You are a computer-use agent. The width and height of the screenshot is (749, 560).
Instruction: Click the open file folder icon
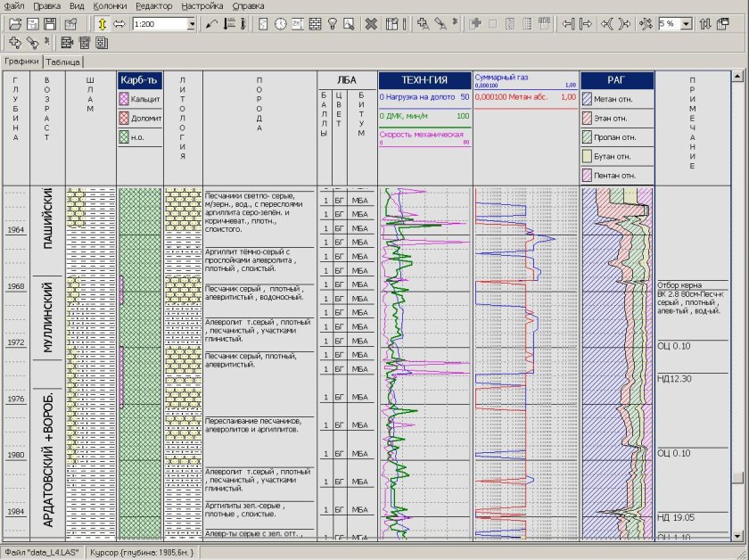[14, 25]
